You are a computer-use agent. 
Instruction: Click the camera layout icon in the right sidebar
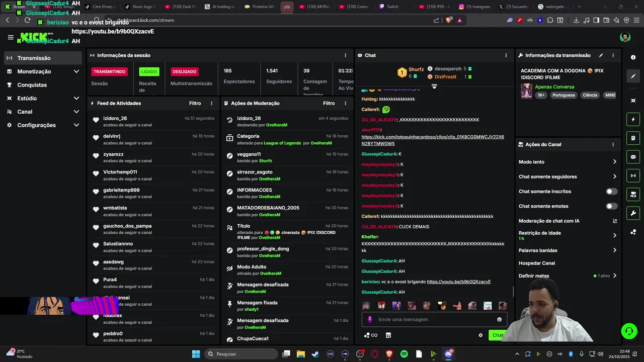(x=633, y=194)
